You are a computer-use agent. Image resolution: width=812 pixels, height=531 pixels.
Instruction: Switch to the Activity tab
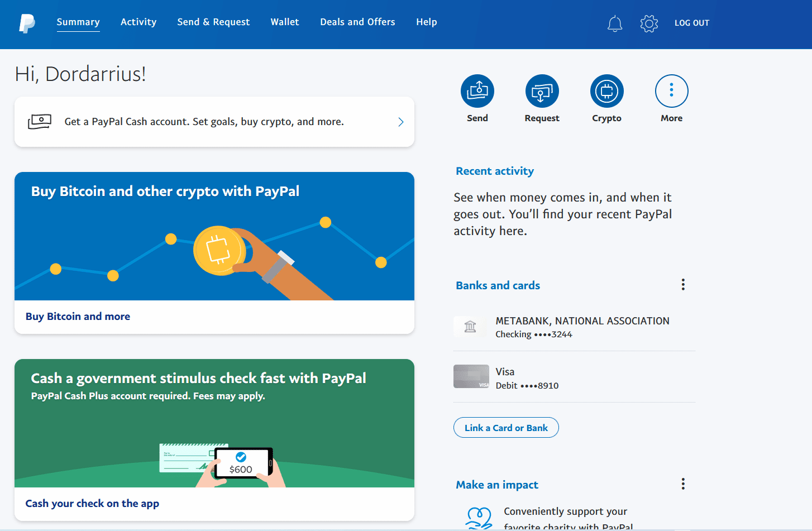(x=138, y=22)
